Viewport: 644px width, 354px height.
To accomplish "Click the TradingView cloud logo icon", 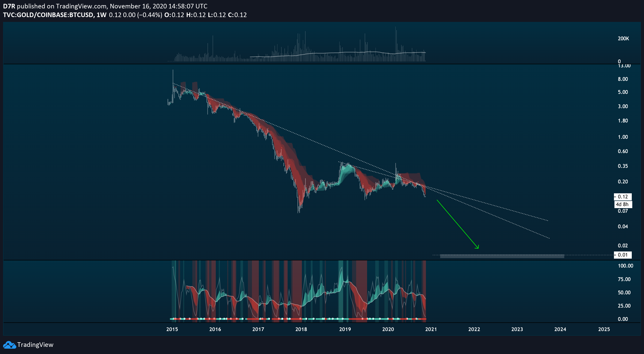I will (x=9, y=345).
